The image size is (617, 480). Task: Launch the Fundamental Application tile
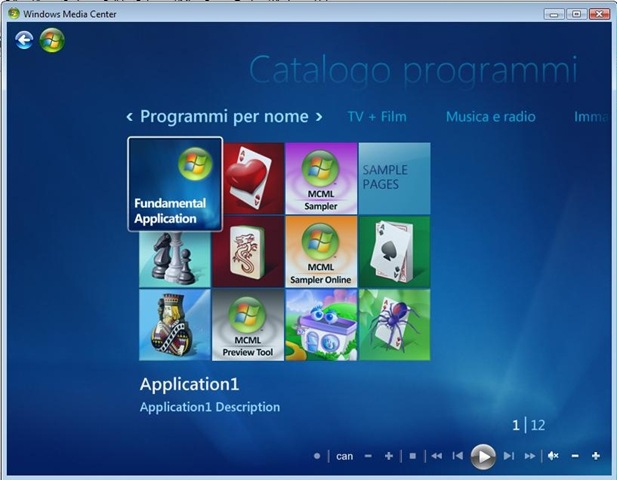point(175,184)
